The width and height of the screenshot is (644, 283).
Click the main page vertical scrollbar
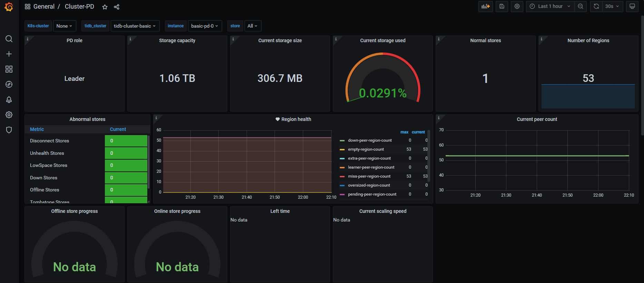pos(642,75)
